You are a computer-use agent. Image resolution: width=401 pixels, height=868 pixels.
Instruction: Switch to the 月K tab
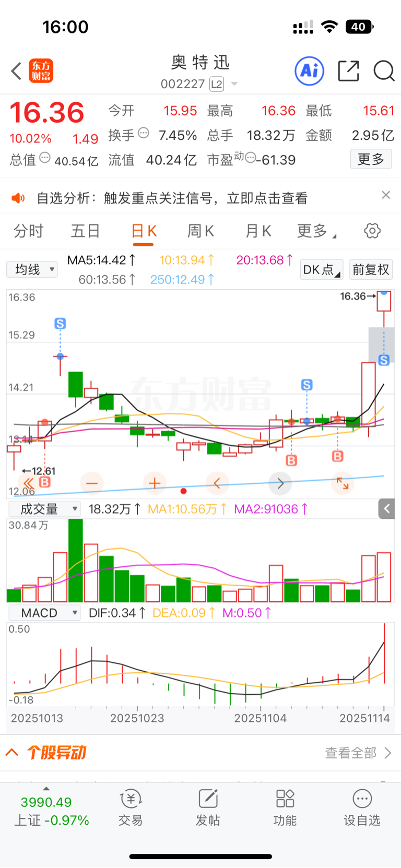pyautogui.click(x=258, y=231)
